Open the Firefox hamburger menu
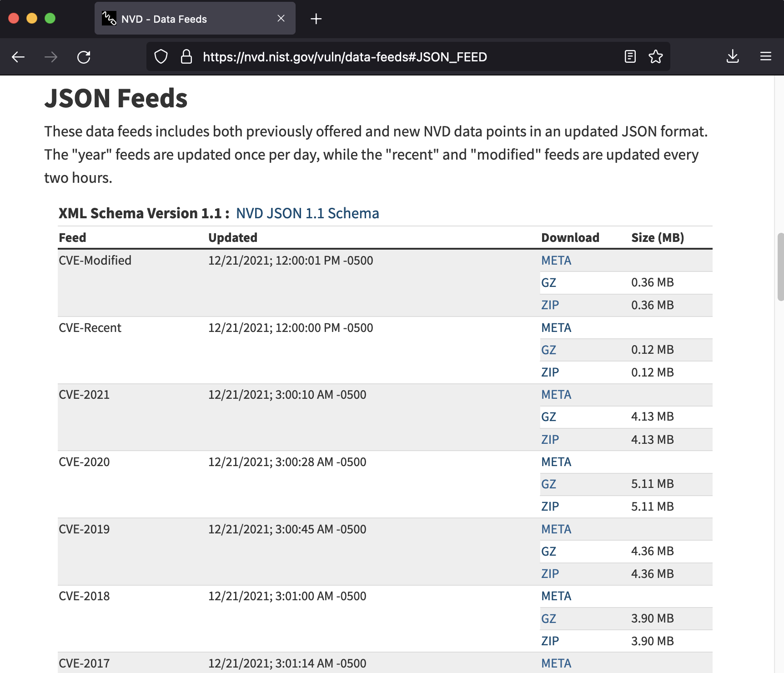 click(765, 57)
